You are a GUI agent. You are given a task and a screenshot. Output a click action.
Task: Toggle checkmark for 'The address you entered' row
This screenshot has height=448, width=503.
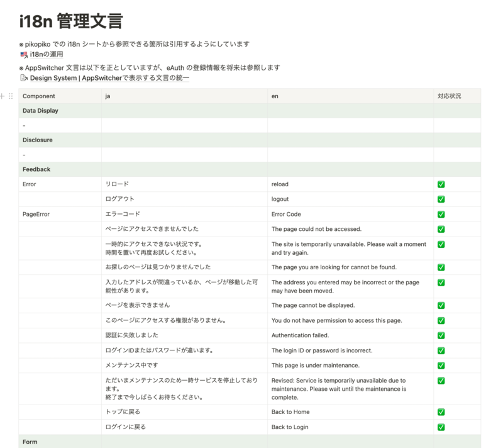tap(441, 283)
